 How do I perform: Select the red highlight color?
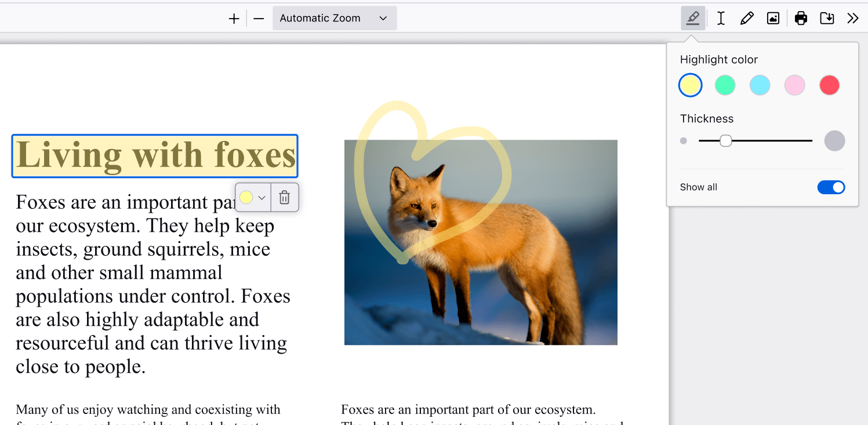pos(829,85)
